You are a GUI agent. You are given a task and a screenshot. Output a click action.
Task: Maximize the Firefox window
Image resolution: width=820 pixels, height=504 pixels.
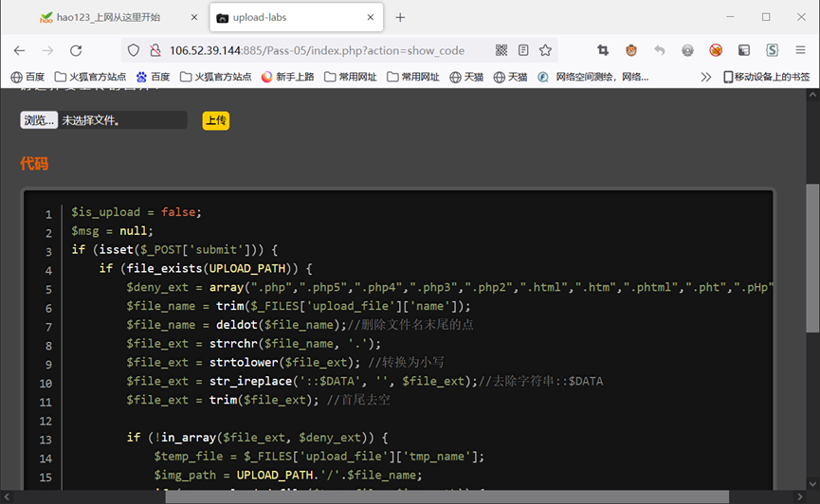tap(766, 17)
